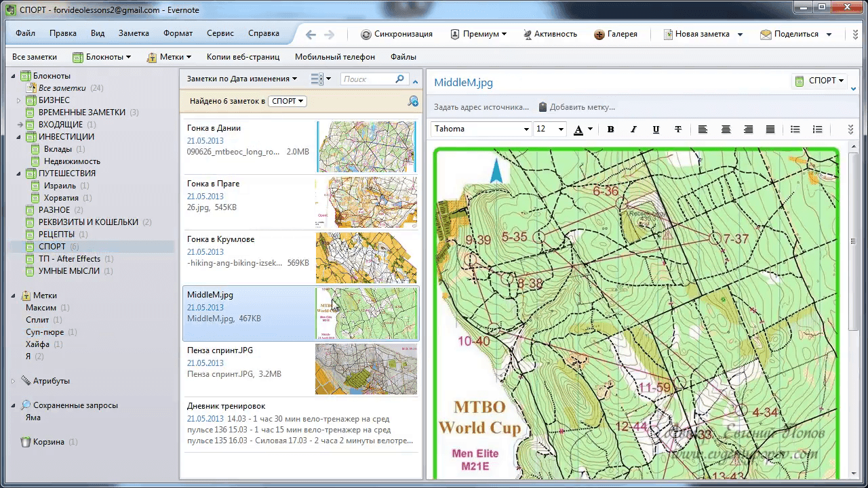Click the search magnifier icon in search box
Image resolution: width=868 pixels, height=488 pixels.
point(399,79)
